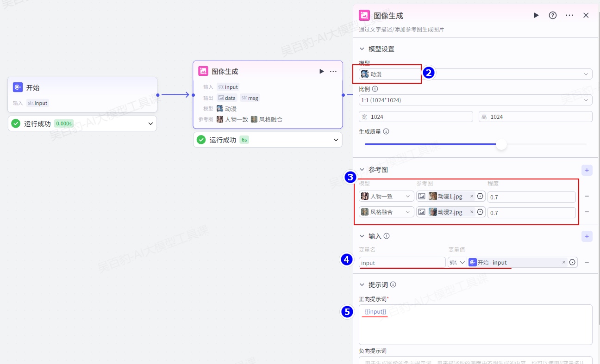Open the three-dot menu on the 图像生成 node

[333, 71]
